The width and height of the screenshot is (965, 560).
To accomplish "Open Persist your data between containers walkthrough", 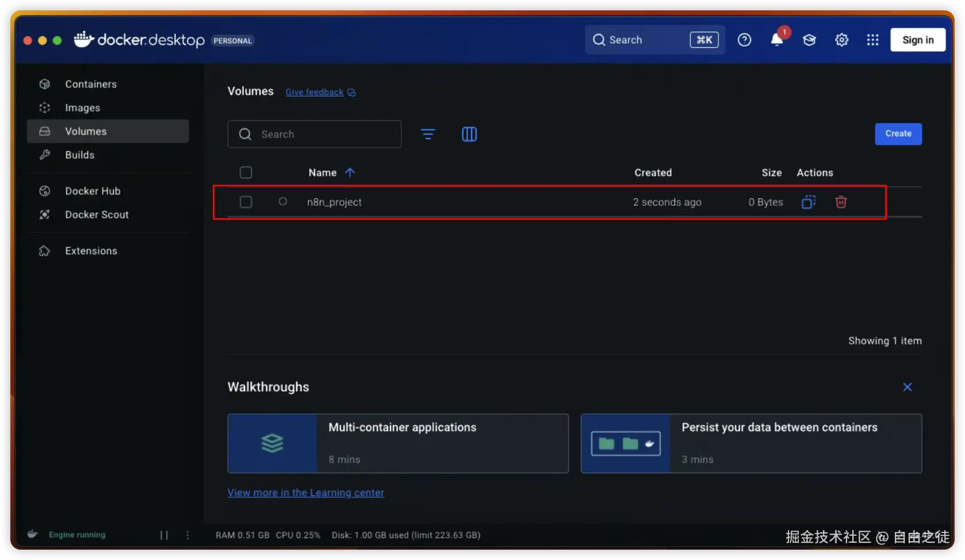I will pyautogui.click(x=751, y=443).
